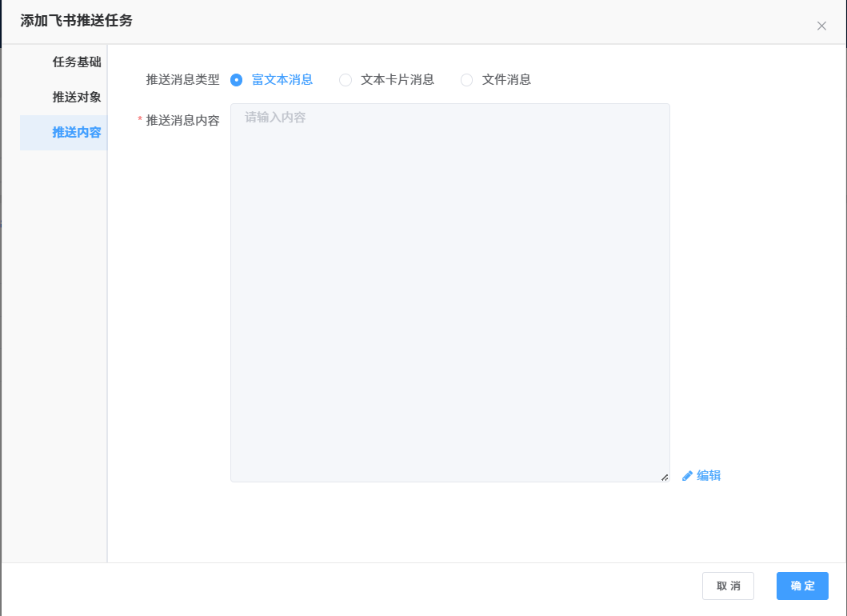
Task: Select the 富文本消息 radio button
Action: coord(236,80)
